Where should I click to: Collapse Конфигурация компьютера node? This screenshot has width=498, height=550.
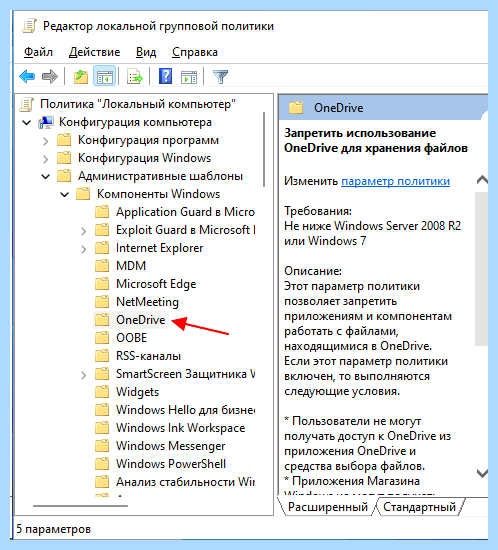(x=27, y=122)
